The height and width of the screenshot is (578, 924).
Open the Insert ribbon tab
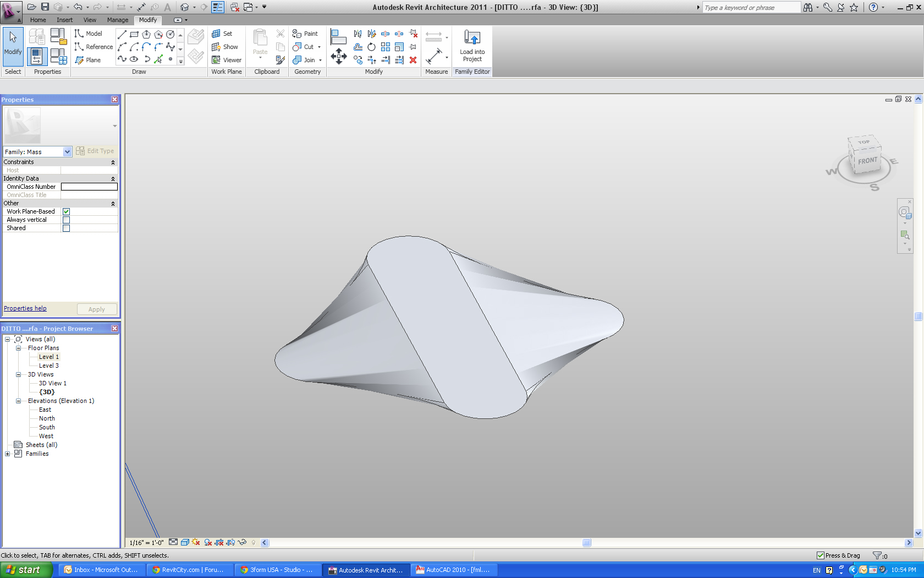click(x=64, y=20)
